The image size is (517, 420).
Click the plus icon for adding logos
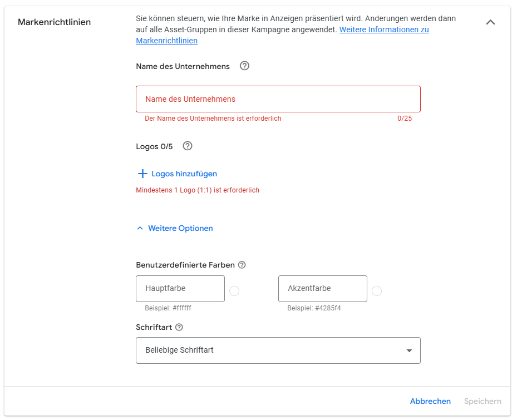(x=142, y=174)
